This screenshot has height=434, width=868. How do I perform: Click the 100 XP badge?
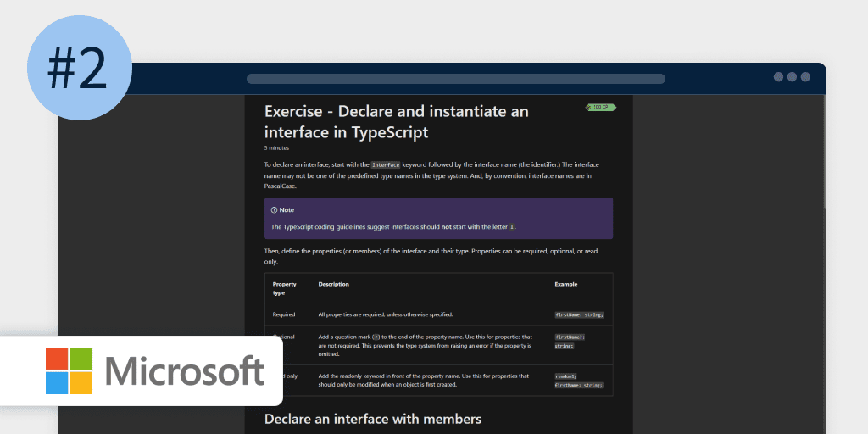point(600,107)
